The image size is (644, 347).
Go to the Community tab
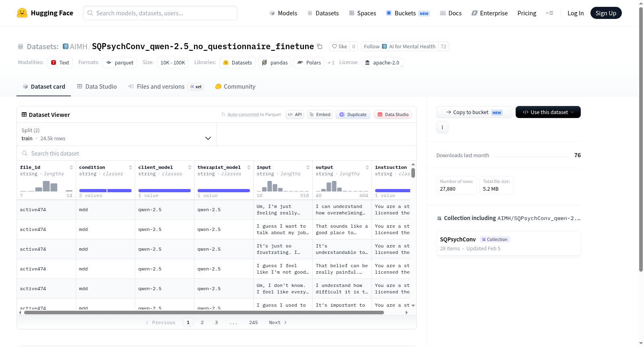(235, 87)
